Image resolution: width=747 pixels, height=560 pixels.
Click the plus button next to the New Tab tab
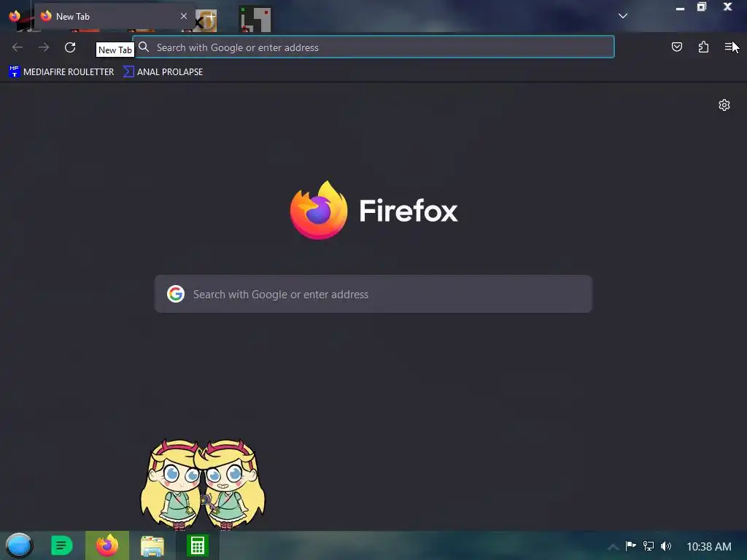(209, 16)
